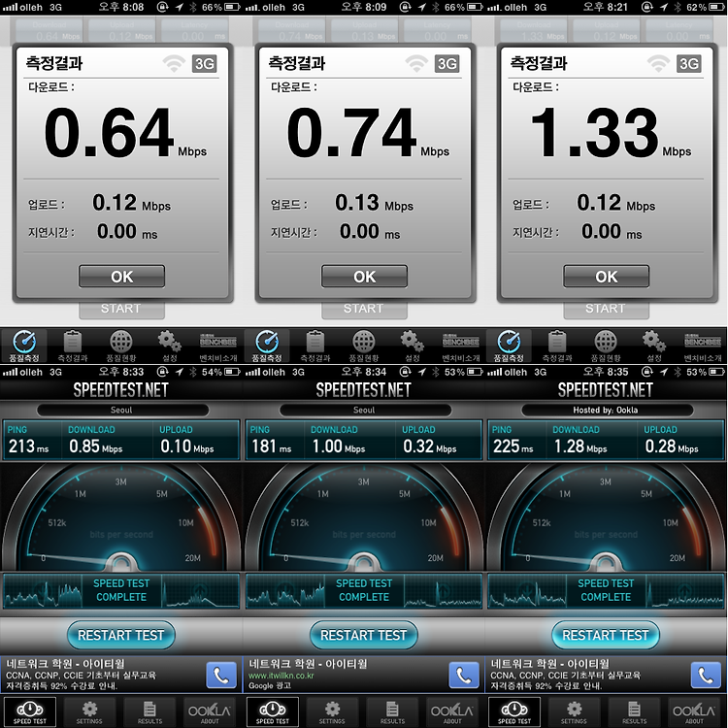Tap the 'Hosted by: Ookla' server pill
Image resolution: width=728 pixels, height=728 pixels.
(x=607, y=410)
